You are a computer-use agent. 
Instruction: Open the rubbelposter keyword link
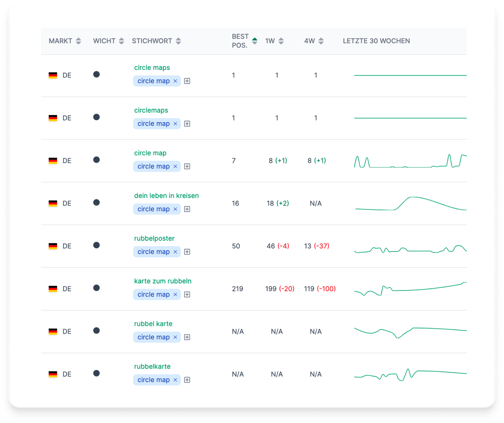click(x=154, y=239)
